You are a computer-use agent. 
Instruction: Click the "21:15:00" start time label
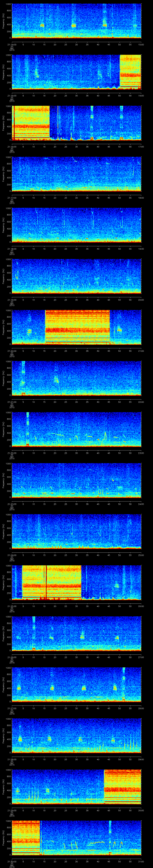coord(12,95)
